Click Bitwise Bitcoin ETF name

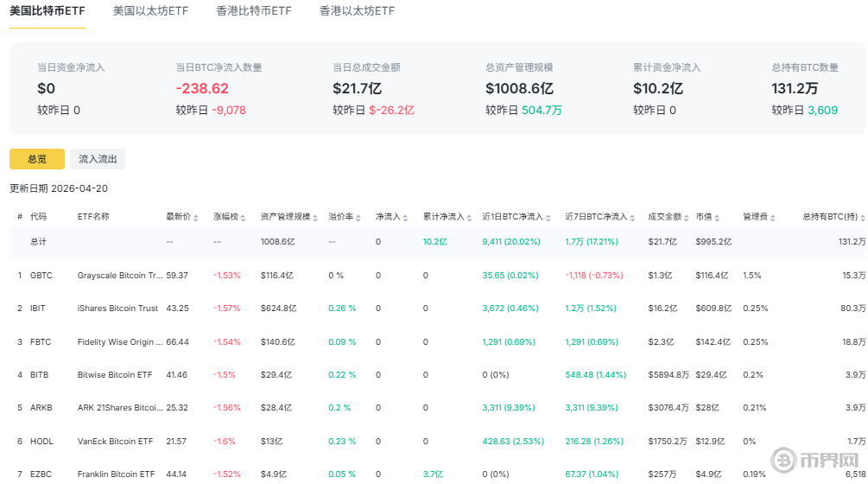coord(115,374)
